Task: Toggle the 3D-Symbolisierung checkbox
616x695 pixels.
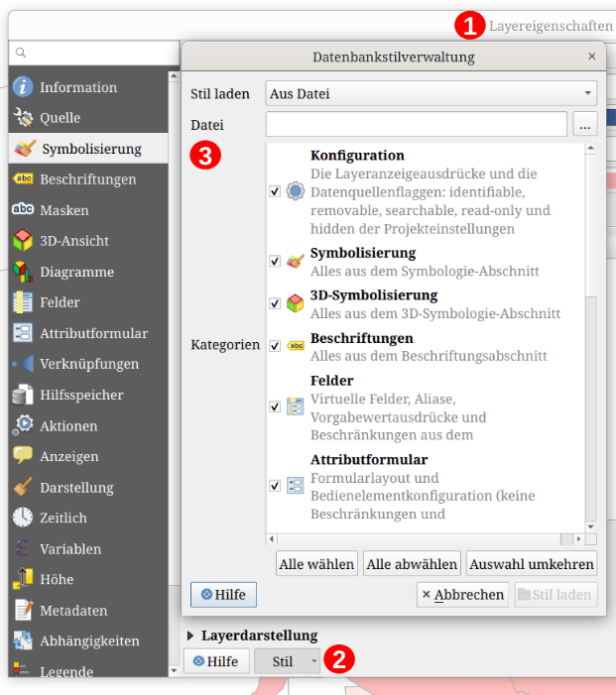Action: (x=275, y=303)
